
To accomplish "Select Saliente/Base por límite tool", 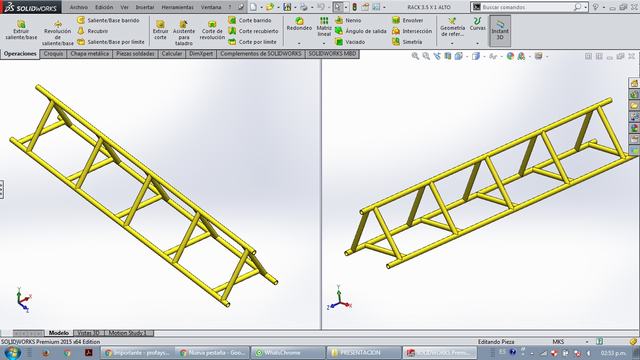I will [111, 42].
